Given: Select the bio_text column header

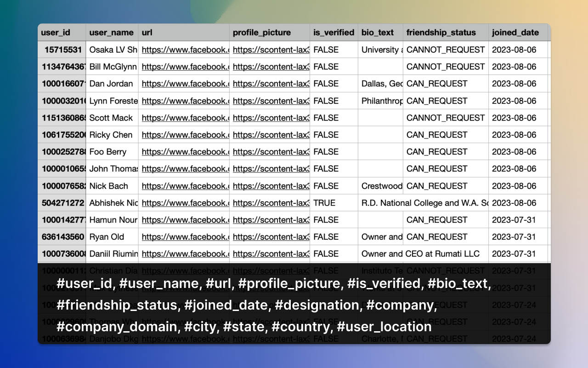Looking at the screenshot, I should coord(381,32).
